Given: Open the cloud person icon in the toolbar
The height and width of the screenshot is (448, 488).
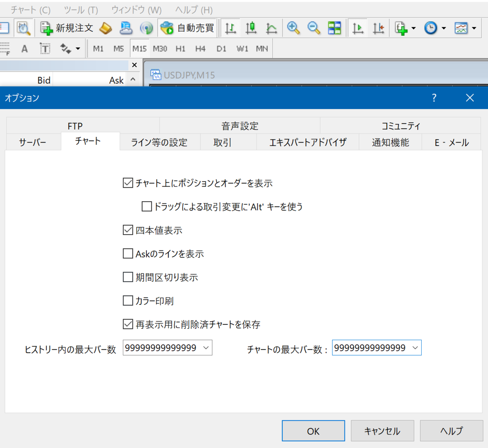Looking at the screenshot, I should coord(126,28).
